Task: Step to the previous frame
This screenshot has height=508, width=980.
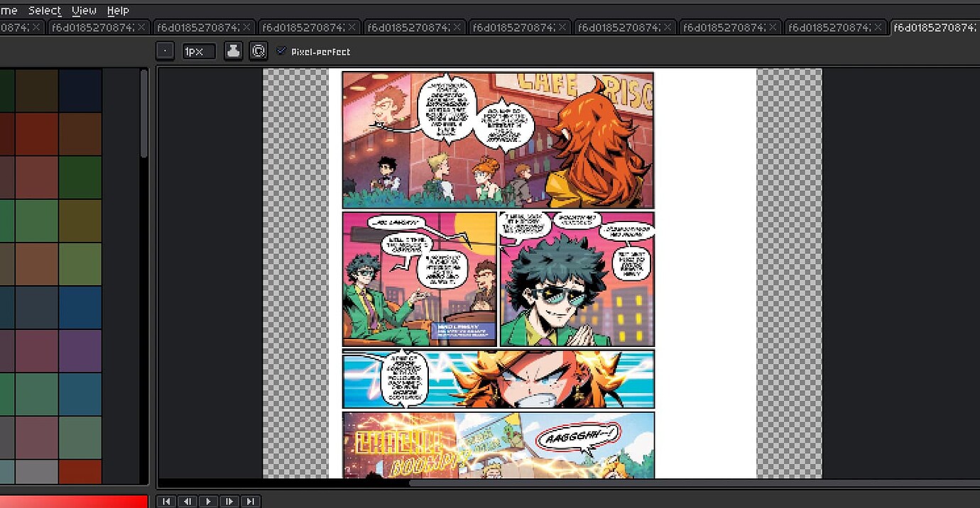Action: (187, 501)
